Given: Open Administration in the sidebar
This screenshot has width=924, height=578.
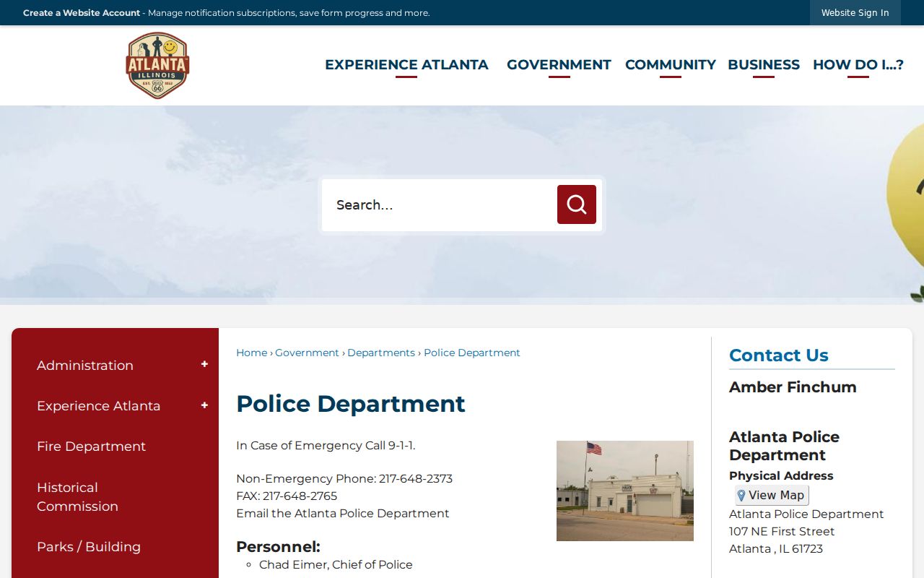Looking at the screenshot, I should (x=85, y=366).
